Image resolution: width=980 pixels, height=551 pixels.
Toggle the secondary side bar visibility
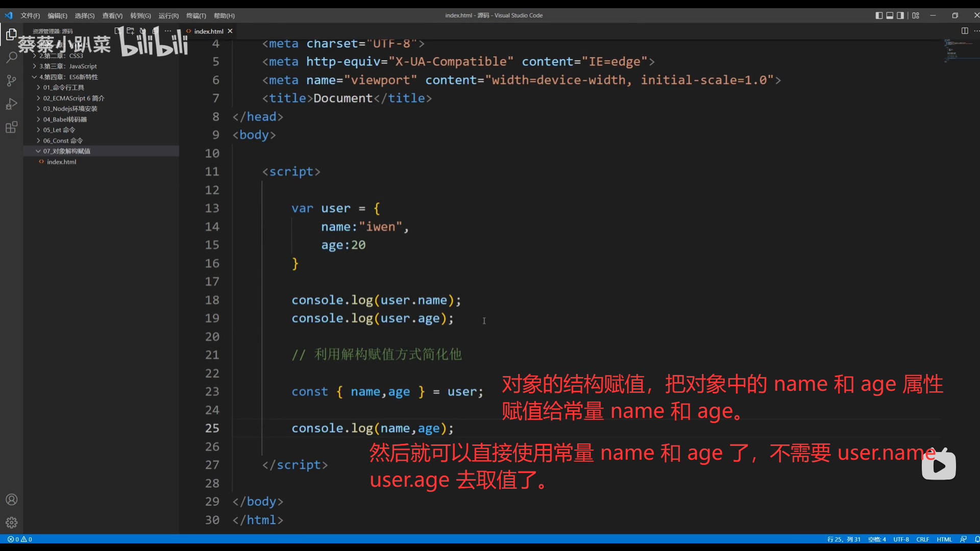point(900,15)
